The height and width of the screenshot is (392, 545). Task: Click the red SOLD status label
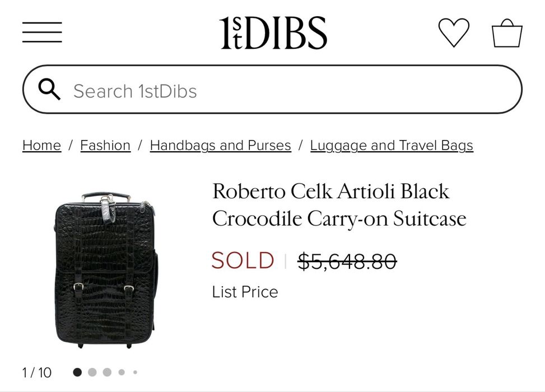point(243,260)
